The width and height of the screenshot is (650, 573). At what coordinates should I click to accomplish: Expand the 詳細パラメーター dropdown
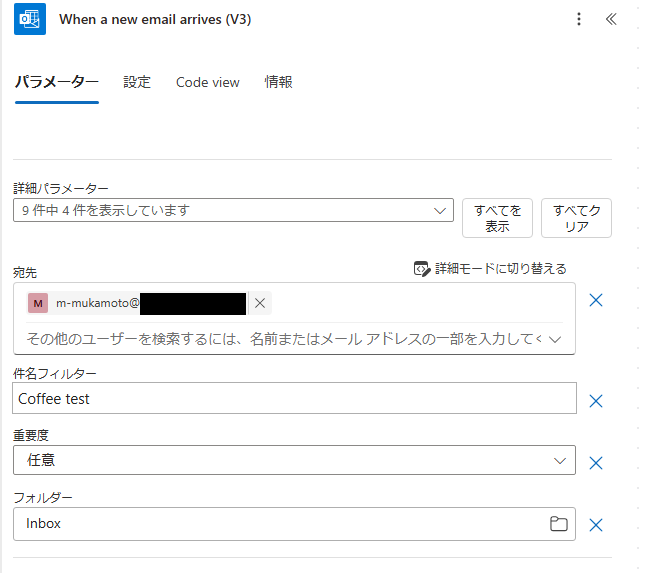[x=233, y=210]
